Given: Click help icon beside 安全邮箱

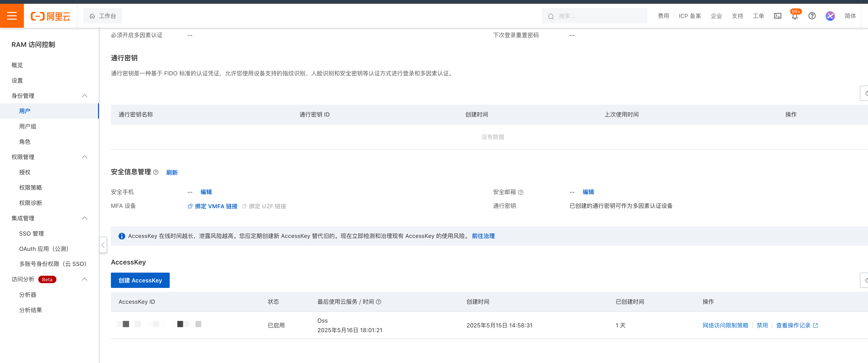Looking at the screenshot, I should click(x=521, y=192).
